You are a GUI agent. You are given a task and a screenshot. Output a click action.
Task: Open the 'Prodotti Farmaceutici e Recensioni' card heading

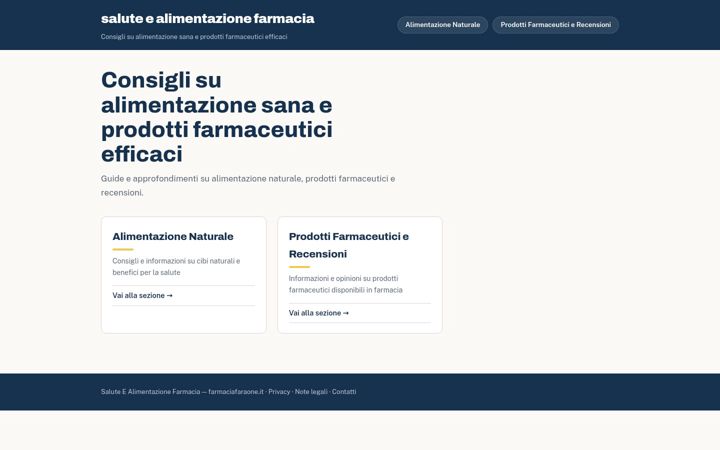pos(349,245)
